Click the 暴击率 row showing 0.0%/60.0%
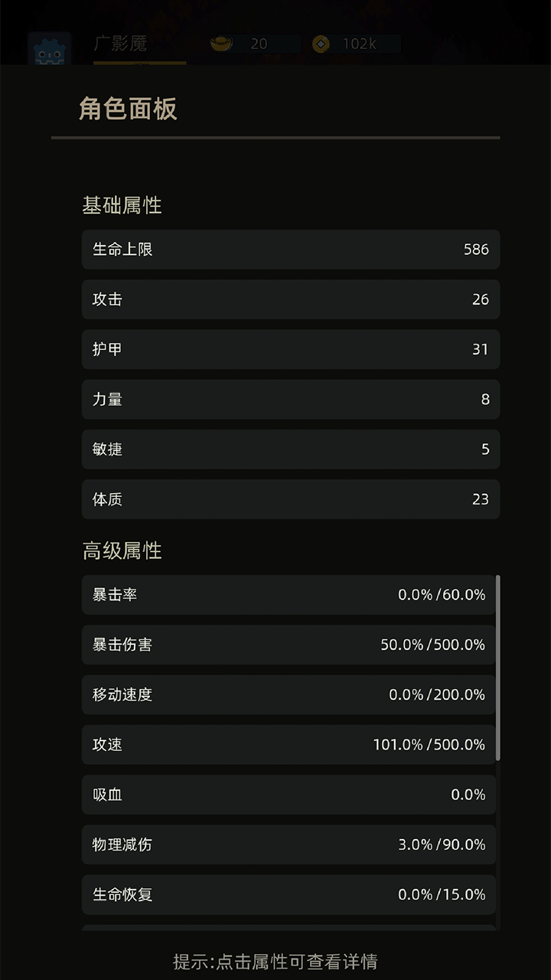The image size is (551, 980). 289,595
